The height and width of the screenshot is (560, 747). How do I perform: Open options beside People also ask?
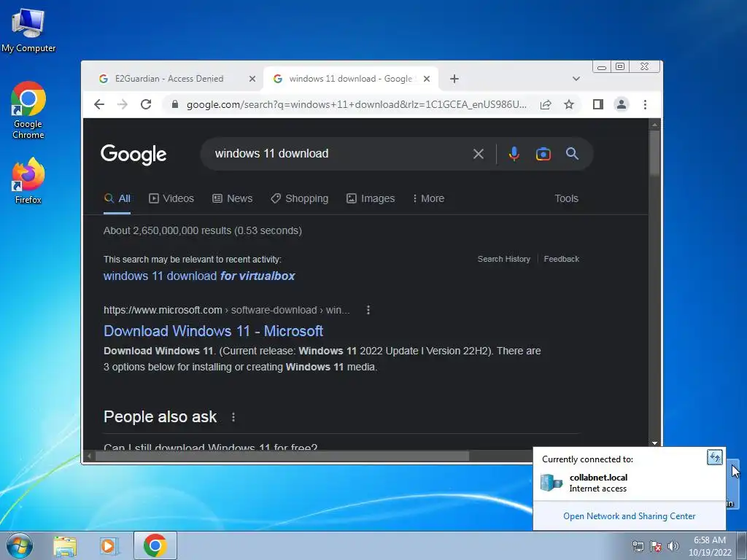point(233,417)
